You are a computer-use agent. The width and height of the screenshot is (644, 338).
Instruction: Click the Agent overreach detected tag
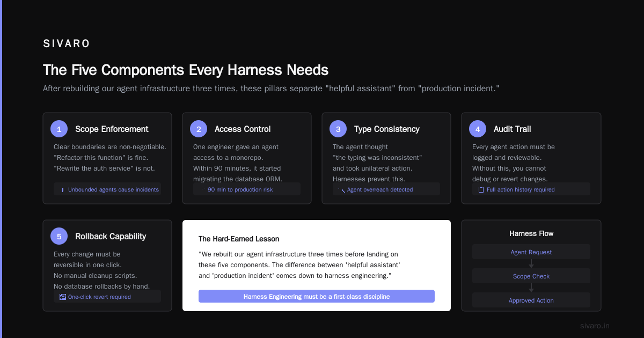(x=386, y=189)
